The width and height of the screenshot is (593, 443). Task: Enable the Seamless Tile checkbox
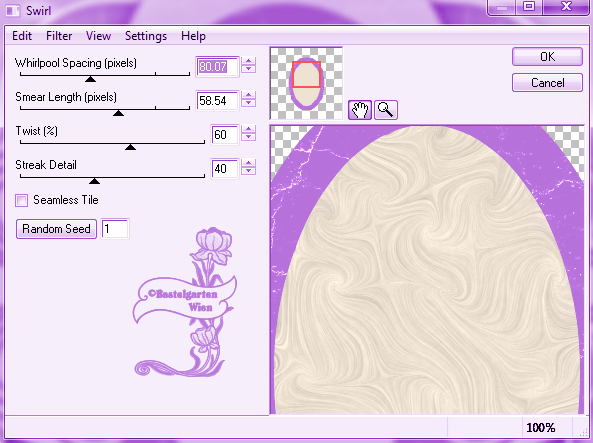pos(22,200)
